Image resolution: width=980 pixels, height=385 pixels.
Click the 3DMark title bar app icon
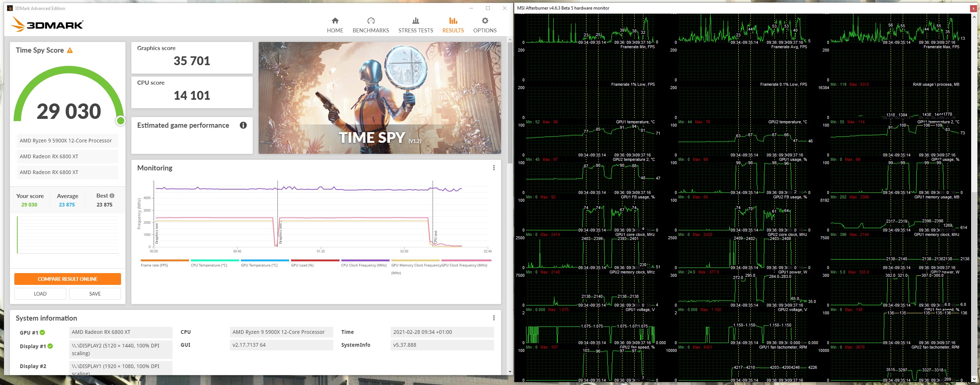[10, 8]
